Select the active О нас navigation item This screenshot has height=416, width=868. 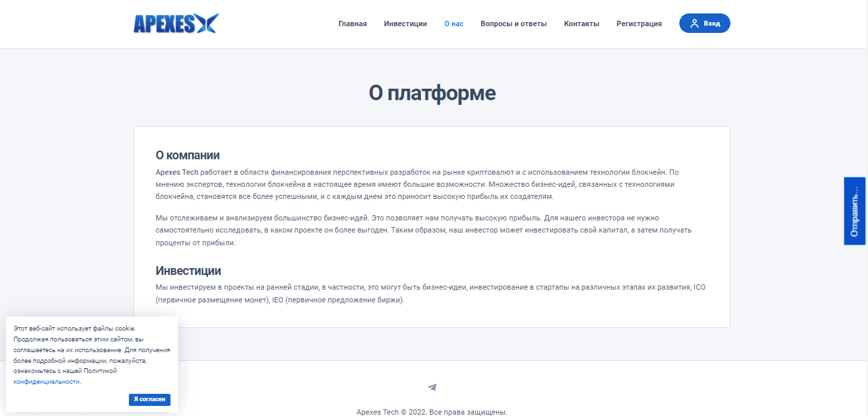454,23
